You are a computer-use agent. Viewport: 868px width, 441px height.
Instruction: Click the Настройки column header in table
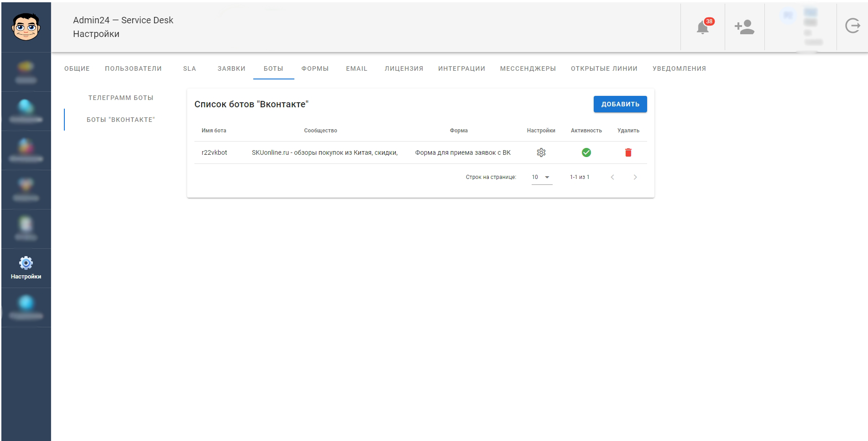click(541, 131)
